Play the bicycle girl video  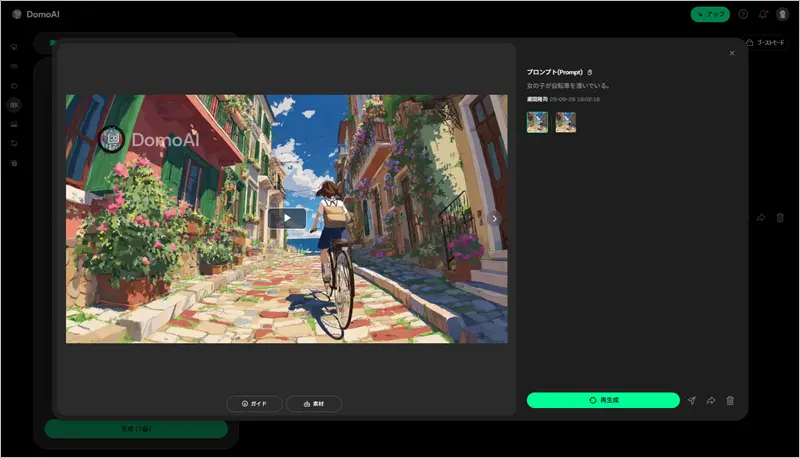click(x=286, y=218)
